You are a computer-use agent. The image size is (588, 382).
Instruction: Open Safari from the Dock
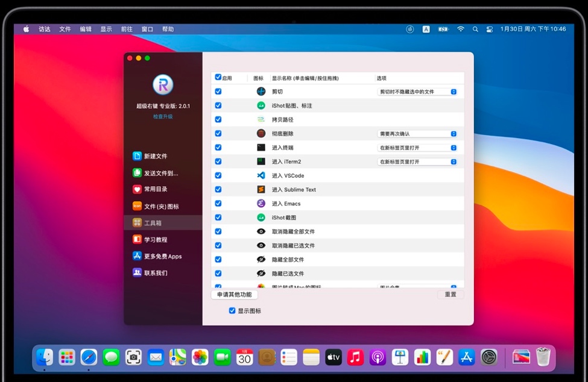click(x=89, y=357)
